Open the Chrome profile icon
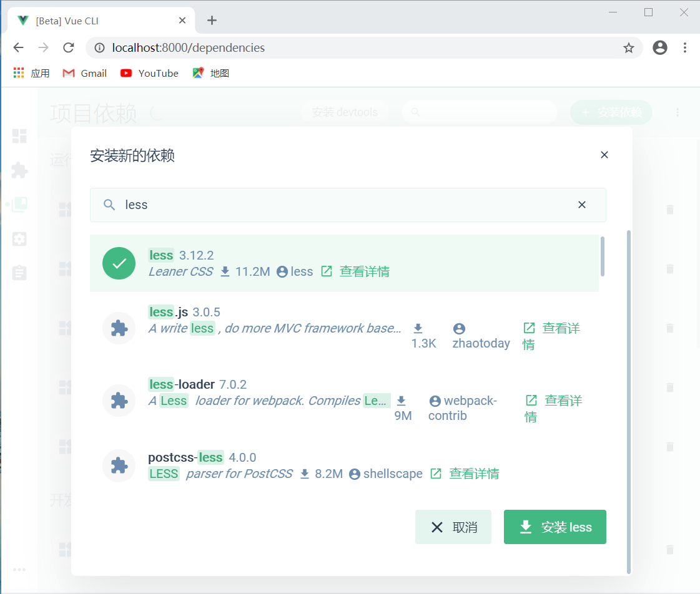 pyautogui.click(x=660, y=47)
